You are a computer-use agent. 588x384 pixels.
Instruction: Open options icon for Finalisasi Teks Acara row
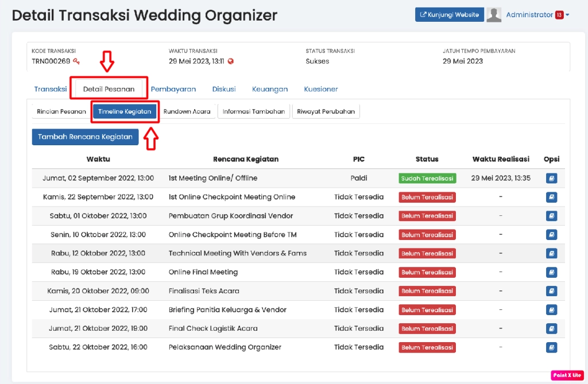[551, 291]
